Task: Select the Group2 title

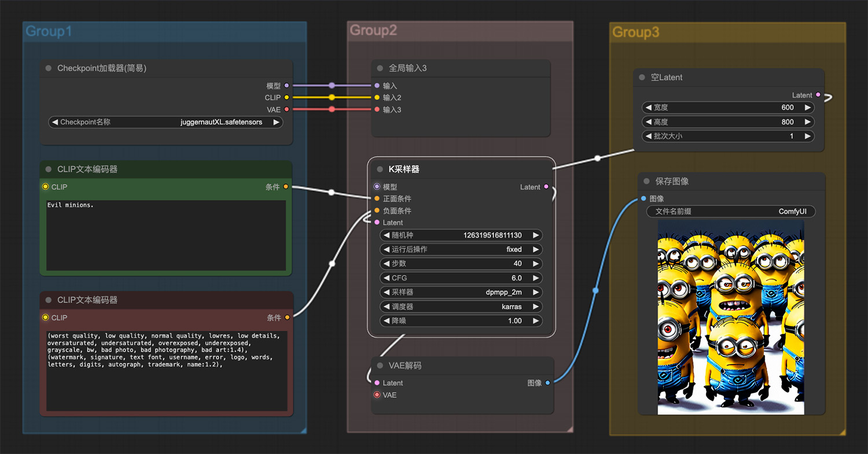Action: point(374,31)
